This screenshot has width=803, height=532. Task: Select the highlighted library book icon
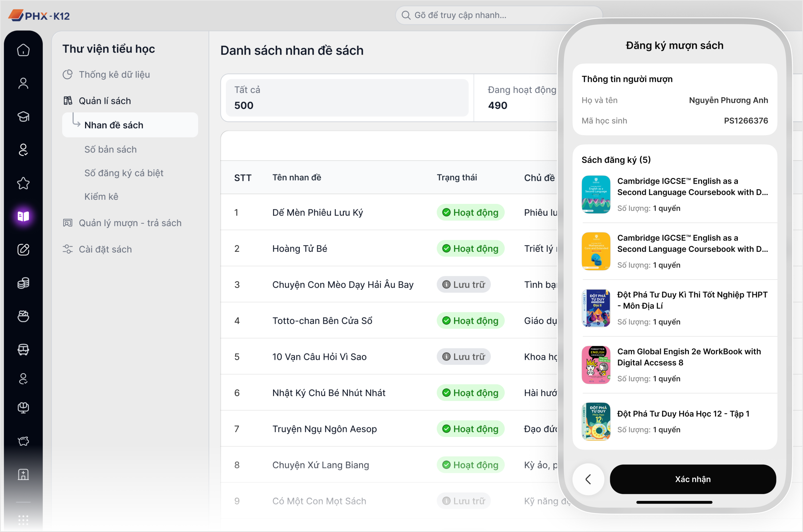coord(23,216)
